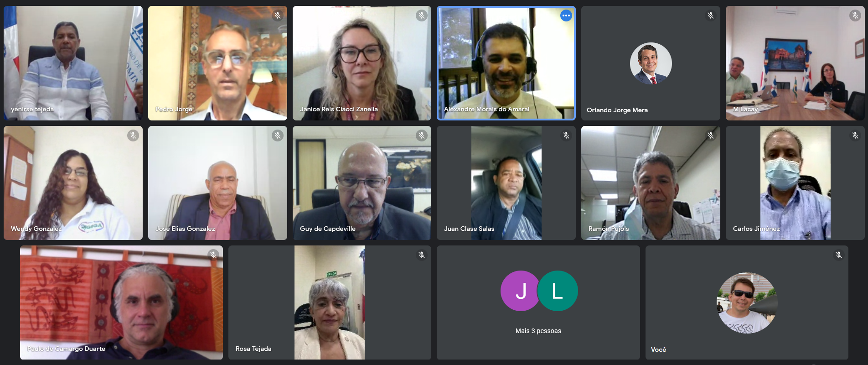
Task: Click muted mic icon on Juan Clase Salas tile
Action: pyautogui.click(x=566, y=136)
